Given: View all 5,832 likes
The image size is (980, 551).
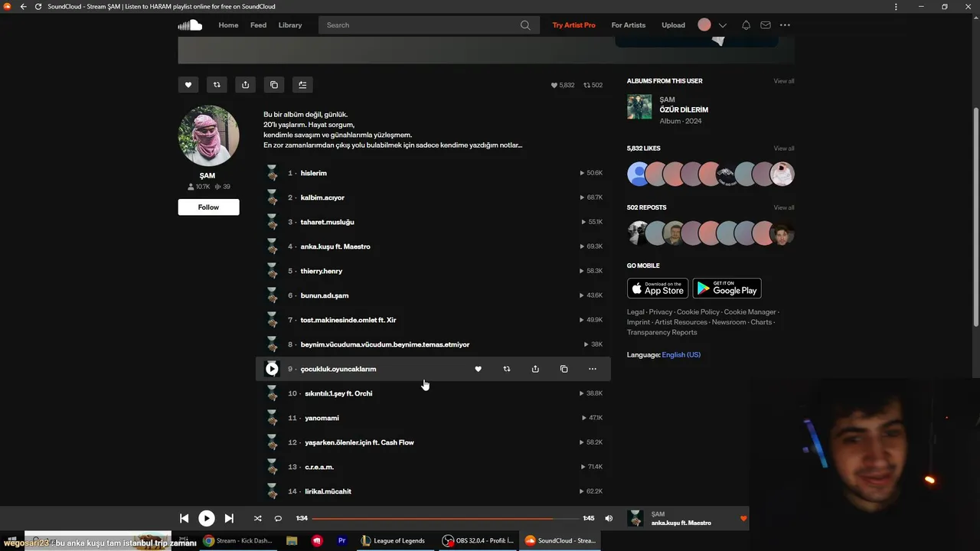Looking at the screenshot, I should coord(784,148).
